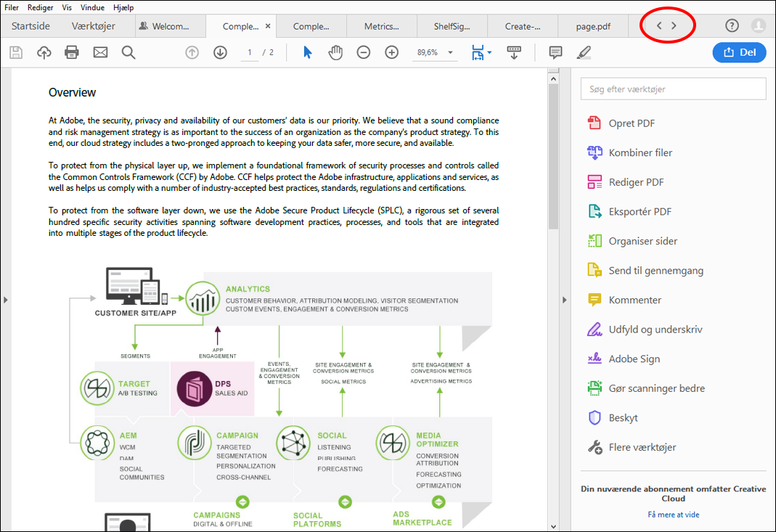Open the Rediger PDF tool
Image resolution: width=776 pixels, height=532 pixels.
626,182
